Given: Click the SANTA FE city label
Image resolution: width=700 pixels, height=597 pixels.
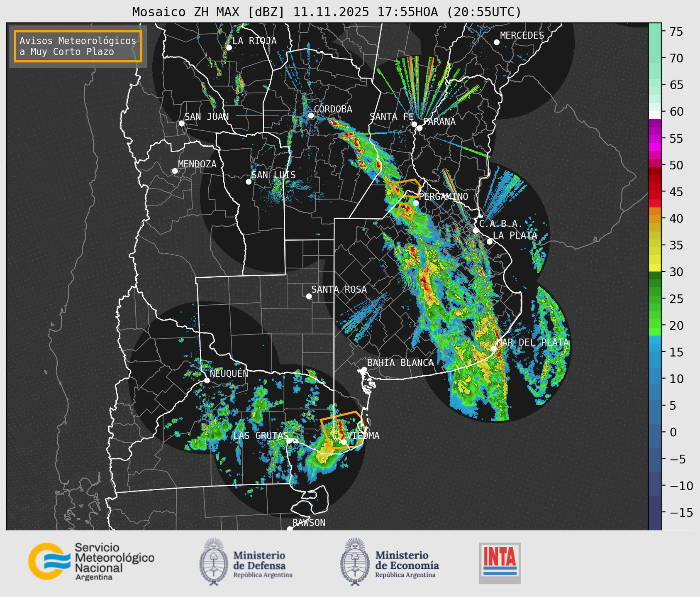Looking at the screenshot, I should click(392, 117).
